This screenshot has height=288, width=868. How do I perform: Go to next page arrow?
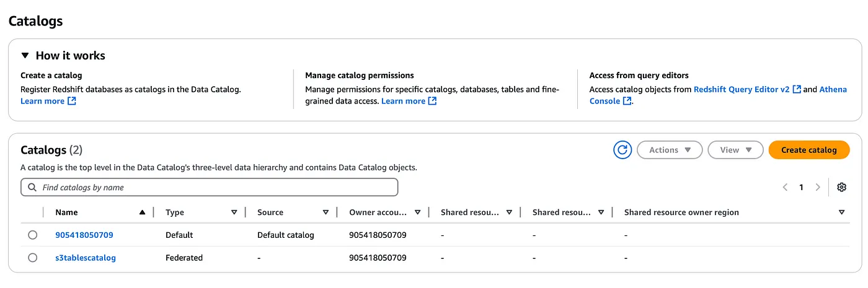click(x=818, y=187)
